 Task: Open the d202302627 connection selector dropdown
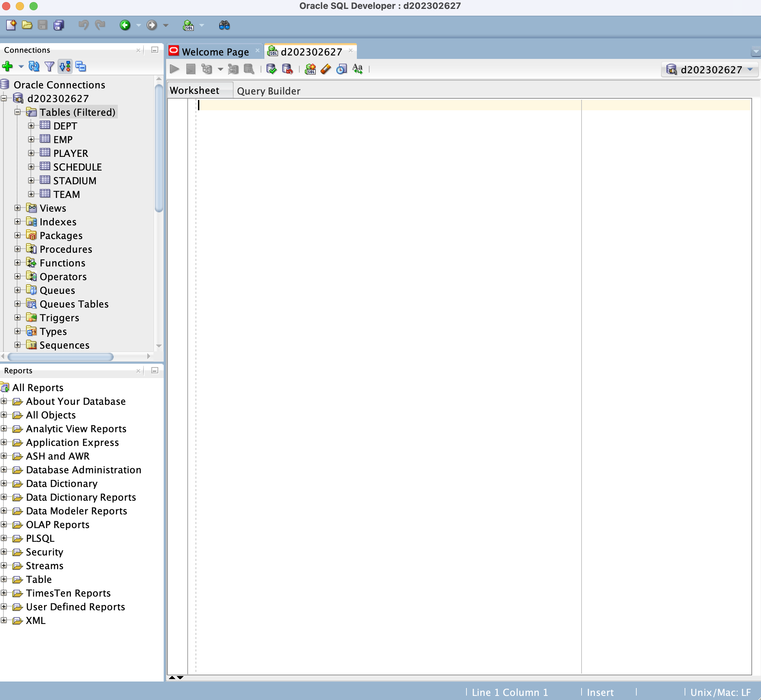coord(710,70)
